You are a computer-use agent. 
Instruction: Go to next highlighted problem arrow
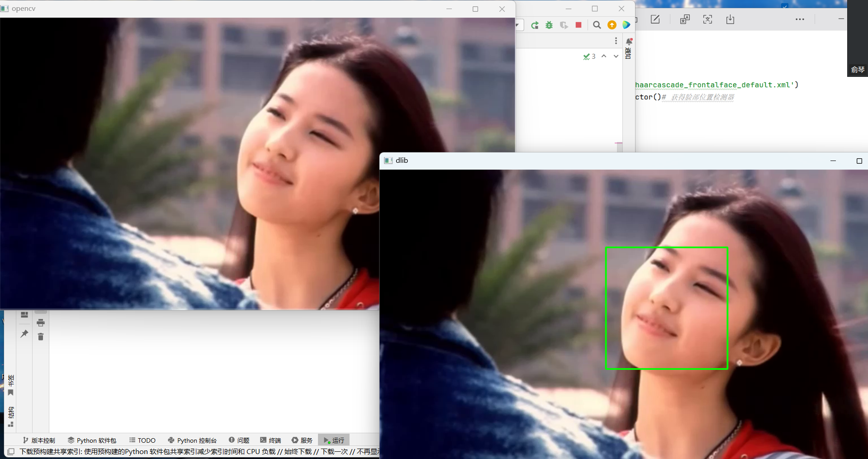(x=616, y=56)
